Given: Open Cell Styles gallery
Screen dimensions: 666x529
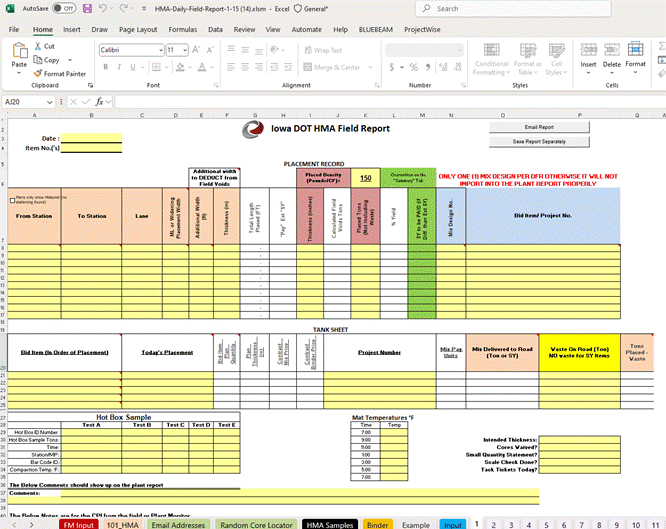Looking at the screenshot, I should tap(556, 59).
